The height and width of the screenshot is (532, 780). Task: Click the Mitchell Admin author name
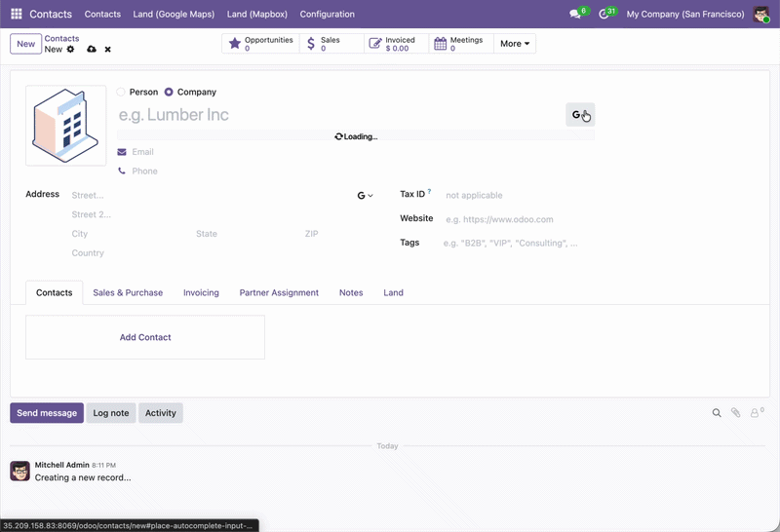click(x=61, y=465)
